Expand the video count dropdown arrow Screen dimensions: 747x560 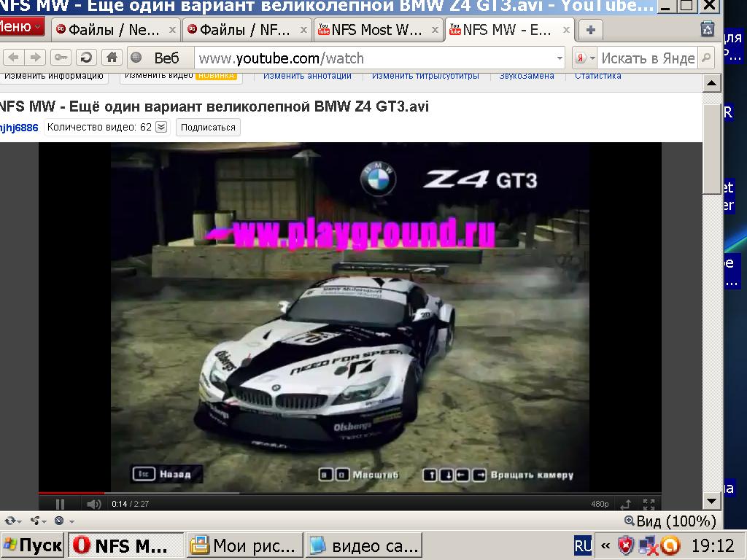pos(161,127)
